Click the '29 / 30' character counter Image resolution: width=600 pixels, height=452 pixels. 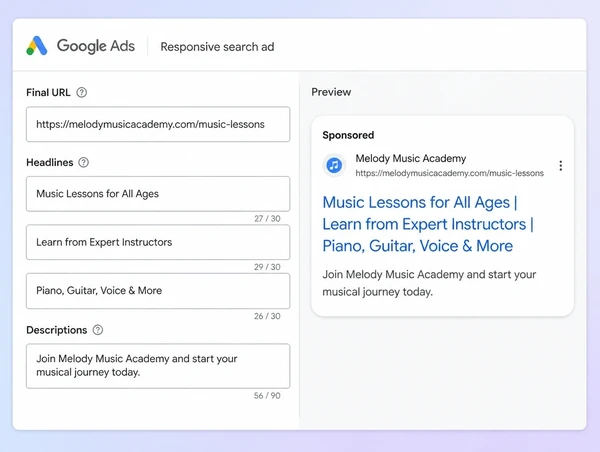[x=267, y=267]
